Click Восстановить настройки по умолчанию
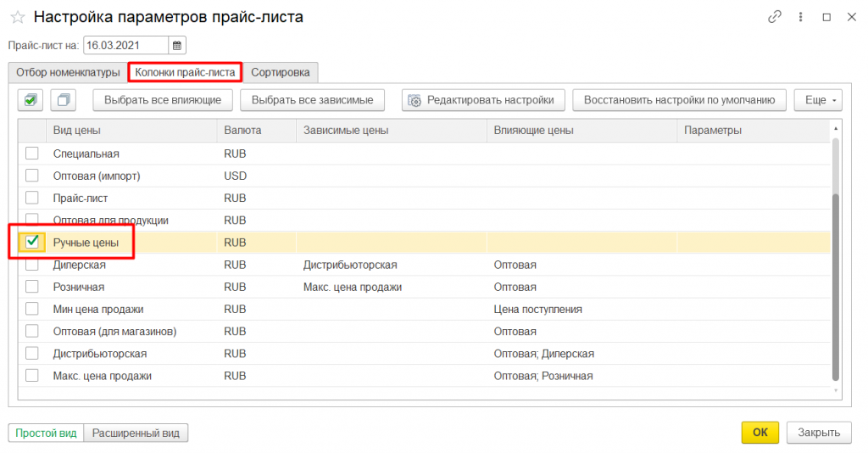868x453 pixels. (x=679, y=100)
